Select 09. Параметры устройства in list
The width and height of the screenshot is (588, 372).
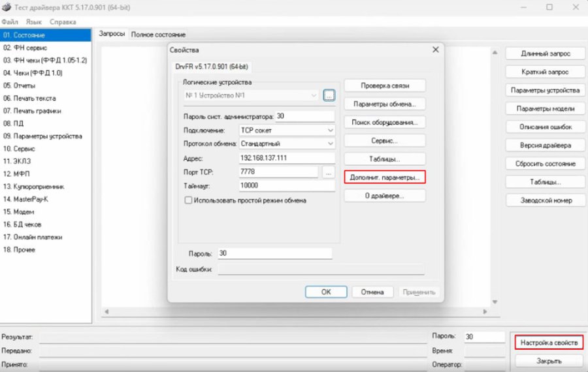[x=45, y=136]
